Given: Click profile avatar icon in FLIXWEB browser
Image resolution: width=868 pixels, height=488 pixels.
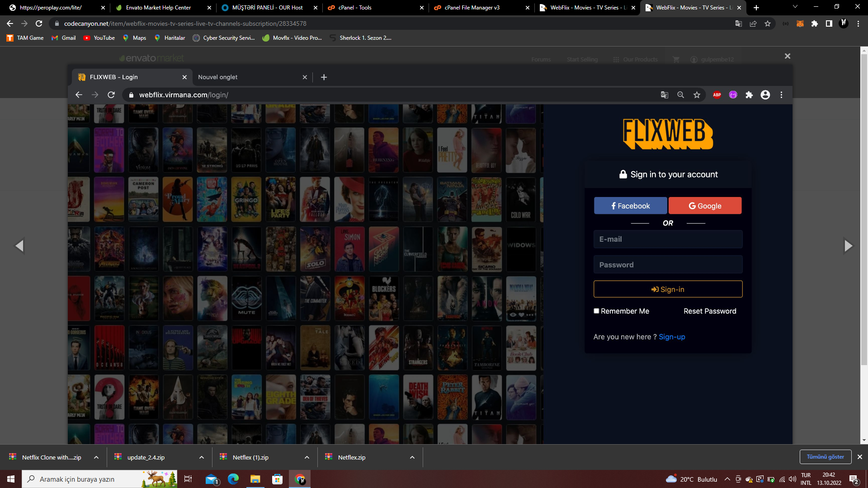Looking at the screenshot, I should [x=765, y=95].
